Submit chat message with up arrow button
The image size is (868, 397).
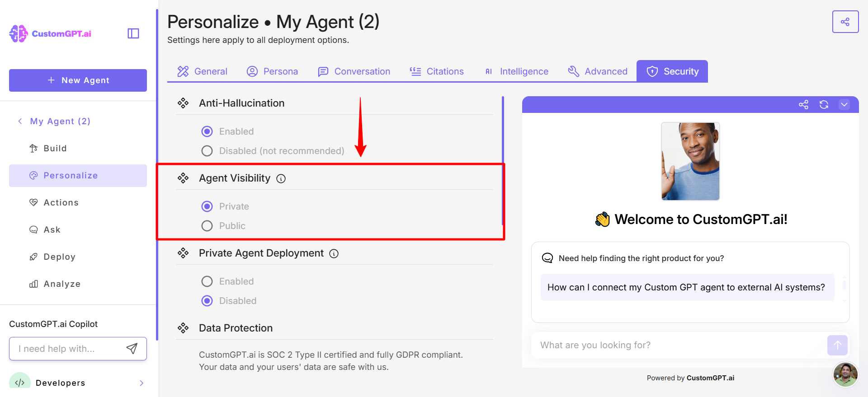[837, 345]
